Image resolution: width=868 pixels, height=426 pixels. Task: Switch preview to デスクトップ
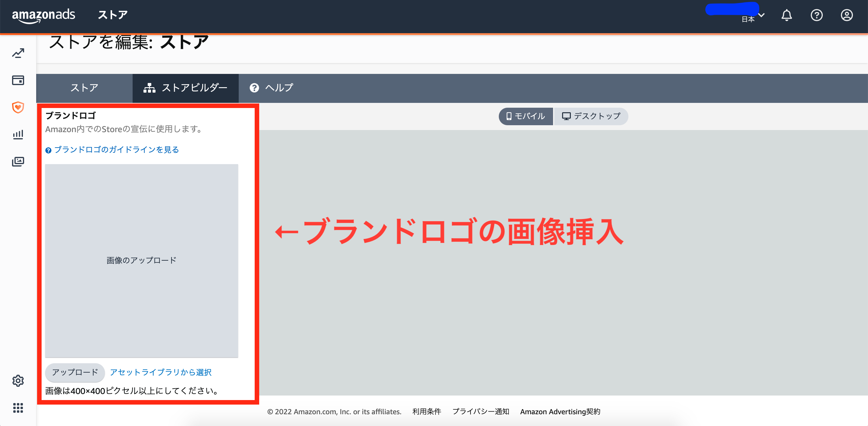[x=591, y=116]
